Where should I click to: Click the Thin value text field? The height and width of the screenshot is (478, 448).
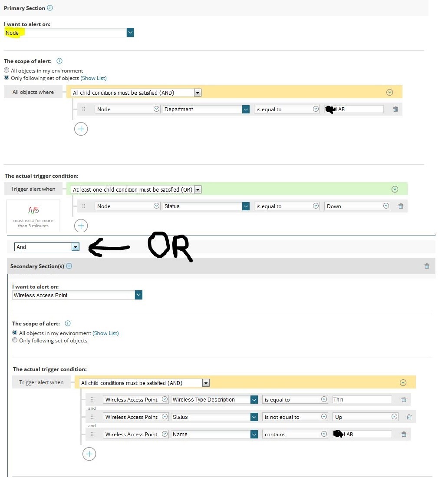click(x=362, y=399)
